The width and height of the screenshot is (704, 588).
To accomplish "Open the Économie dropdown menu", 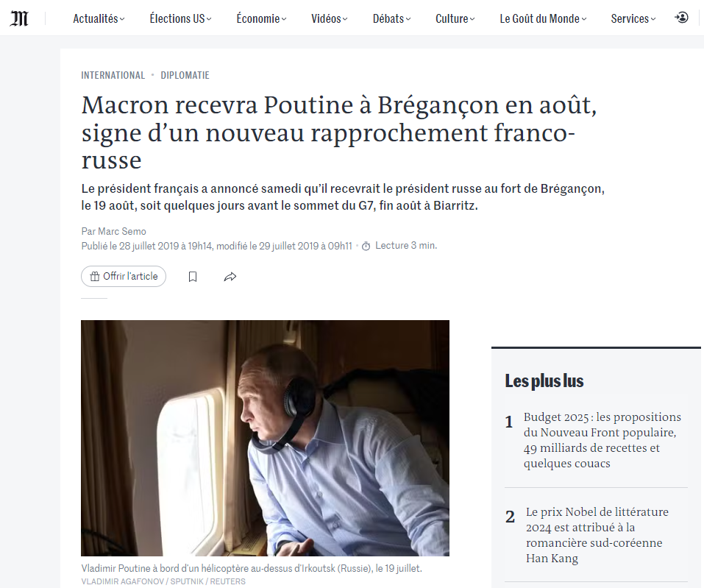I will tap(261, 19).
